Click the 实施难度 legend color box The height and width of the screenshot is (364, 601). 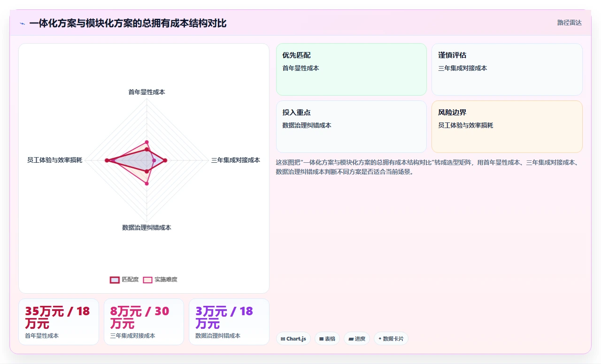coord(147,280)
